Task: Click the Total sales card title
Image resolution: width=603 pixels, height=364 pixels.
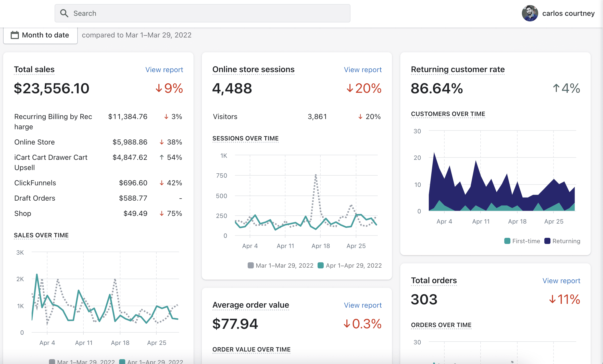Action: coord(34,69)
